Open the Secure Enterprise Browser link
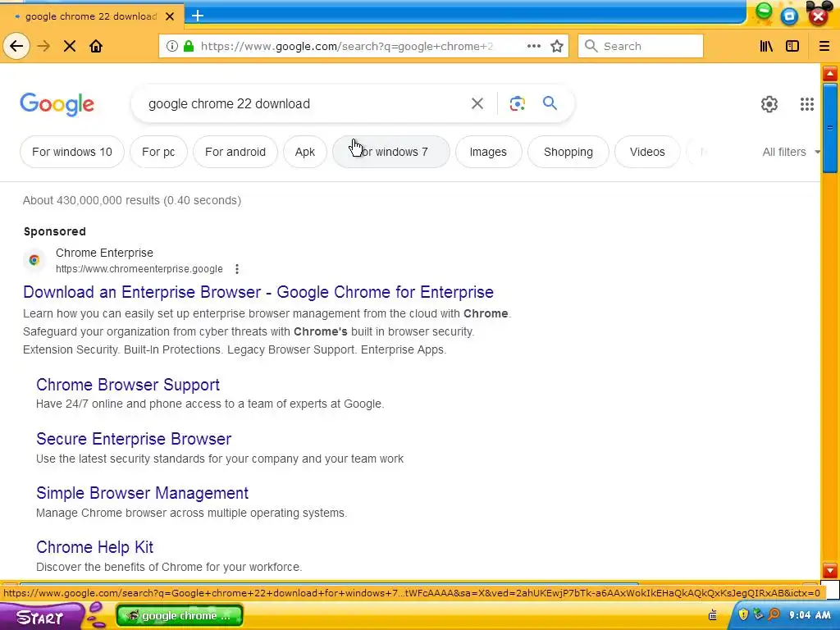840x630 pixels. point(134,439)
